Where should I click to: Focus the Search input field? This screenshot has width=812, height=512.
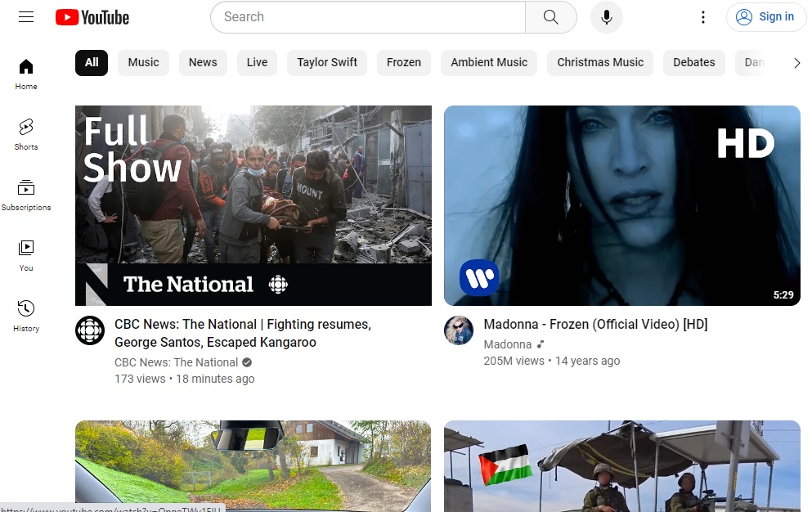(x=368, y=17)
